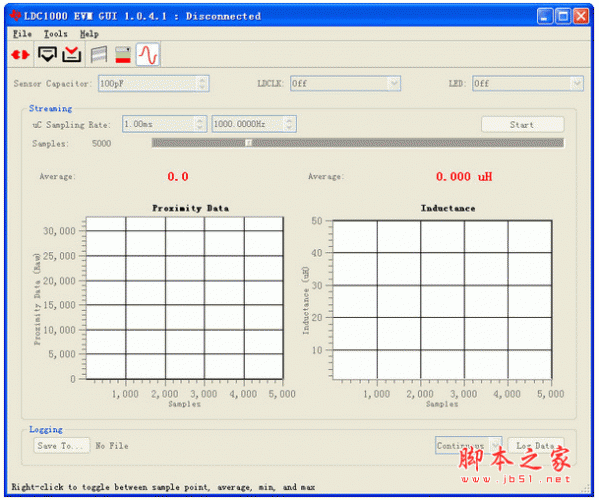Click the Samples slider handle
This screenshot has width=599, height=500.
[248, 143]
